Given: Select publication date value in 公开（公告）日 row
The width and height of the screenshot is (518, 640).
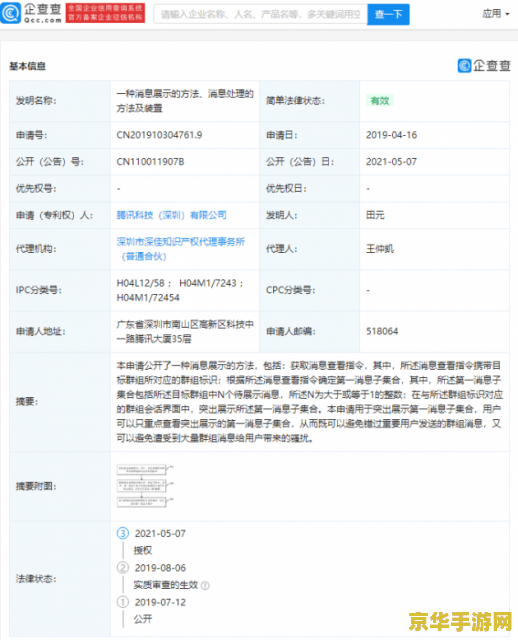Looking at the screenshot, I should click(x=391, y=162).
